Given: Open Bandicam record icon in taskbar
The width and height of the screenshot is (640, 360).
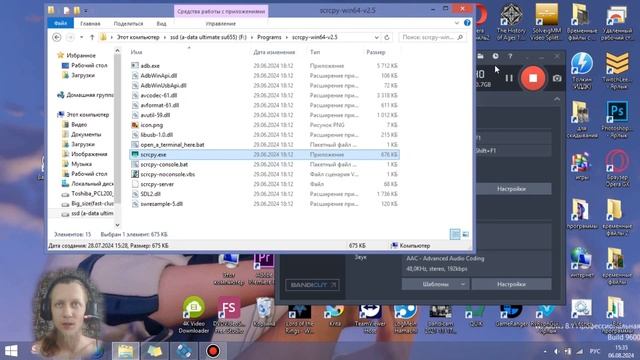Looking at the screenshot, I should [x=213, y=351].
